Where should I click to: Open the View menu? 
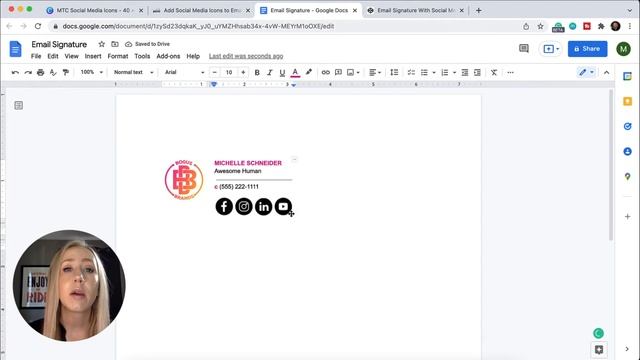point(71,56)
